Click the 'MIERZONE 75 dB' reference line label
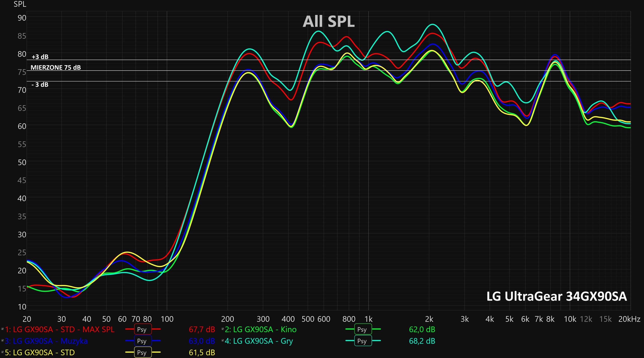The width and height of the screenshot is (644, 358). tap(56, 67)
